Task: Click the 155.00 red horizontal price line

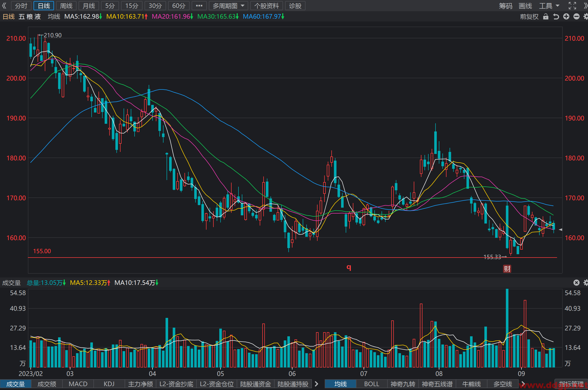Action: coord(292,258)
